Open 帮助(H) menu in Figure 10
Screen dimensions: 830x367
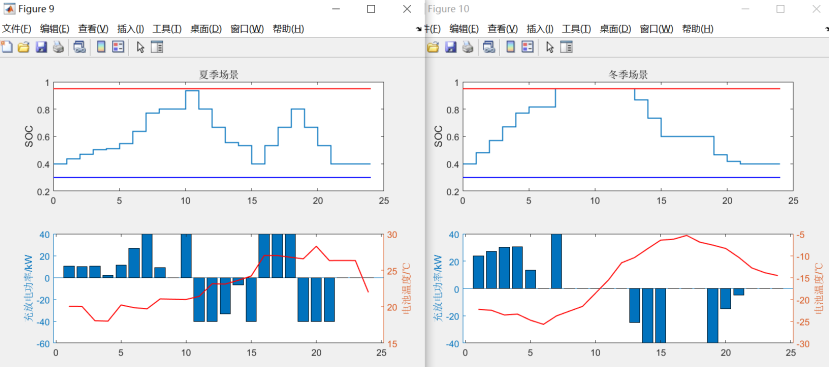point(697,29)
